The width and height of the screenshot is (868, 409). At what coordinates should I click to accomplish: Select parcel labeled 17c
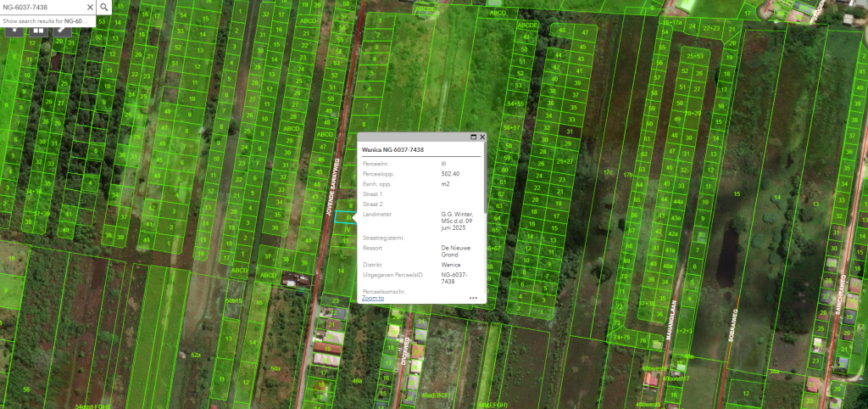[x=608, y=173]
